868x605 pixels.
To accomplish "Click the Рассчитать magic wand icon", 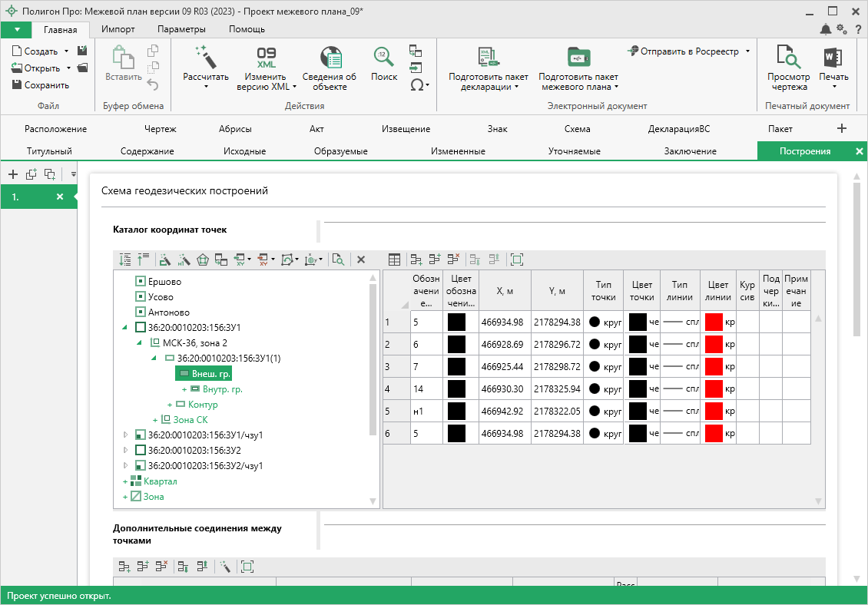I will (x=205, y=58).
